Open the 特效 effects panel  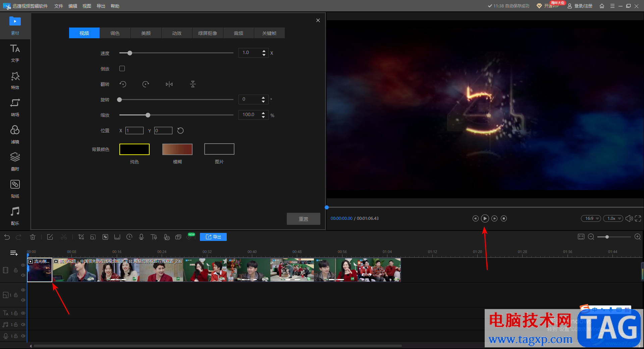[x=15, y=80]
